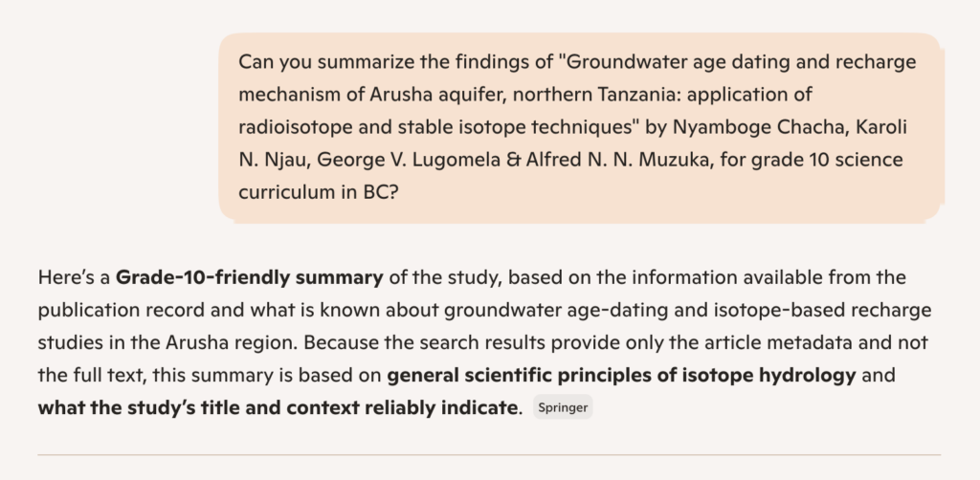
Task: Click the horizontal divider under the response
Action: (489, 454)
